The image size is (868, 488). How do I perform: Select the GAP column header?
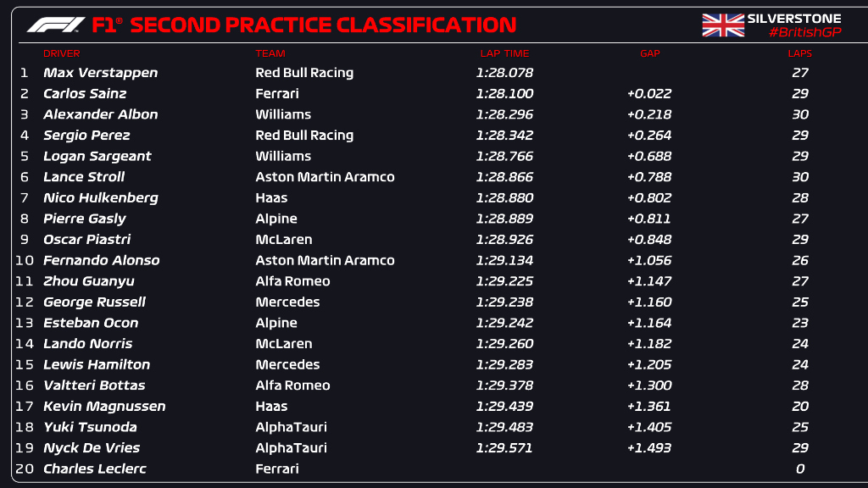[650, 53]
